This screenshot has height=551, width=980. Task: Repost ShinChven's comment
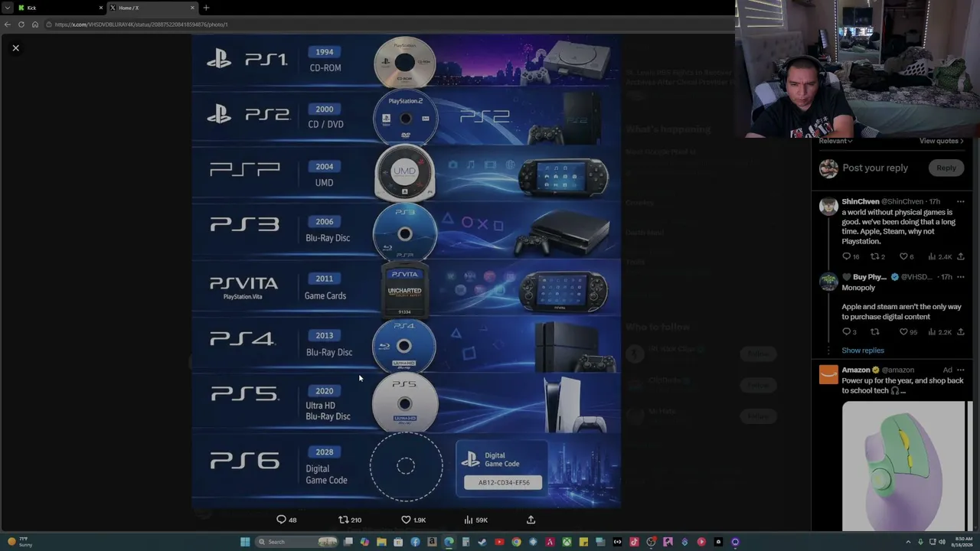click(x=877, y=256)
